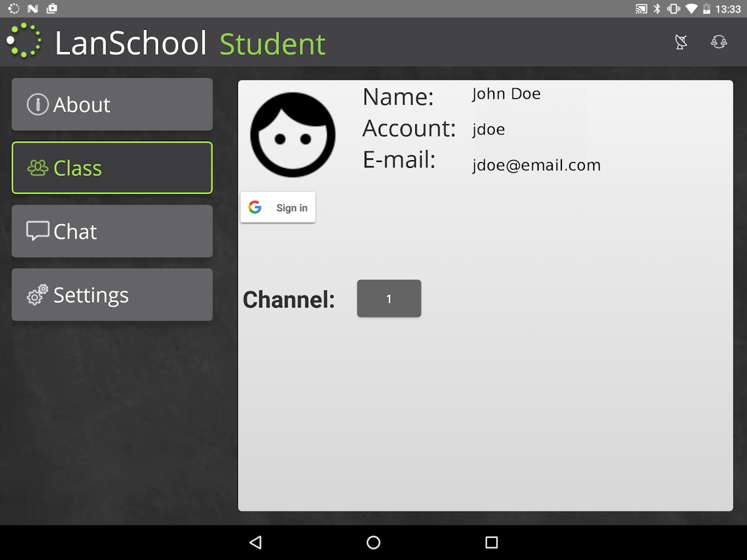The height and width of the screenshot is (560, 747).
Task: Tap the Android back navigation arrow
Action: coord(256,542)
